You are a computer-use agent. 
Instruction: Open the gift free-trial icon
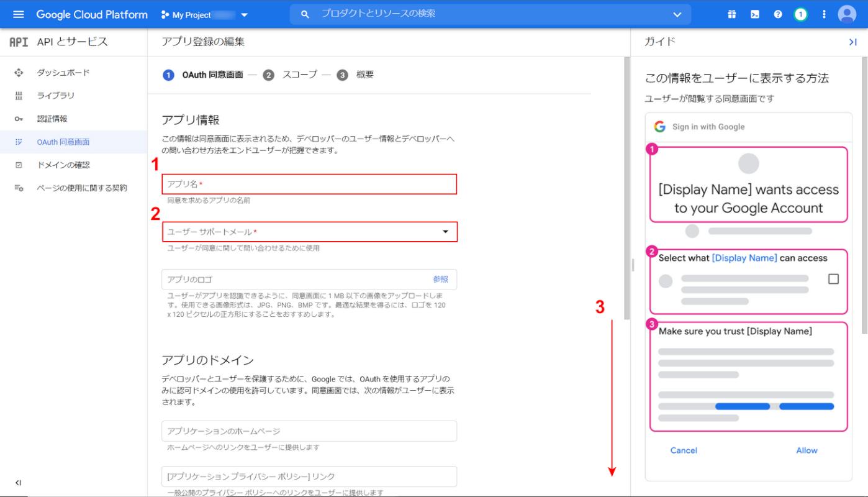(732, 14)
